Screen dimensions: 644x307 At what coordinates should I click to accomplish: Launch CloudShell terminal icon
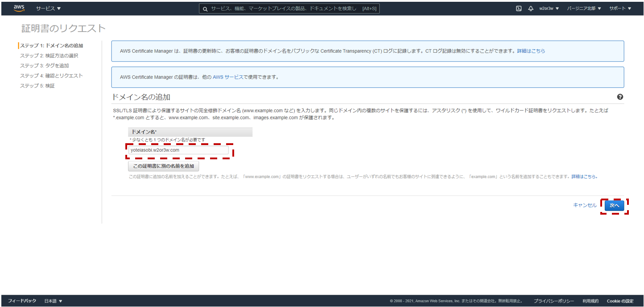coord(519,8)
